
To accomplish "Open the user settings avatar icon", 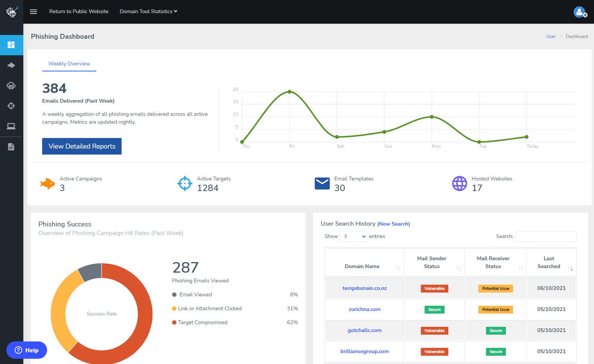I will click(580, 12).
